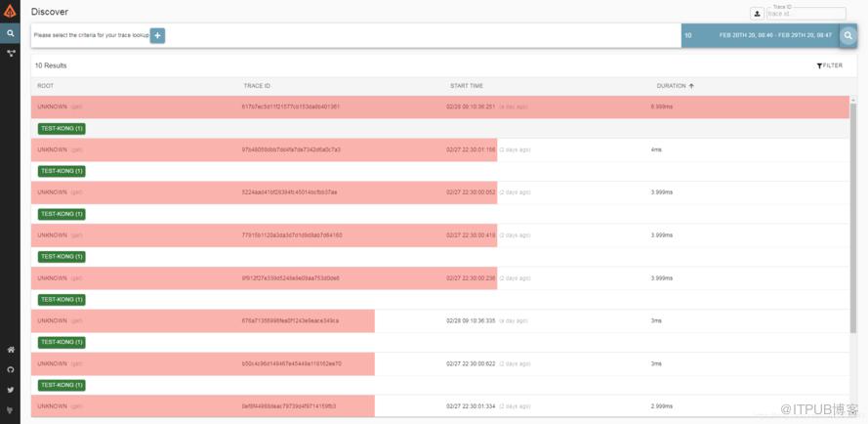Click TEST-KONG badge below the 09:10:36:335 trace
The image size is (868, 424).
click(62, 343)
